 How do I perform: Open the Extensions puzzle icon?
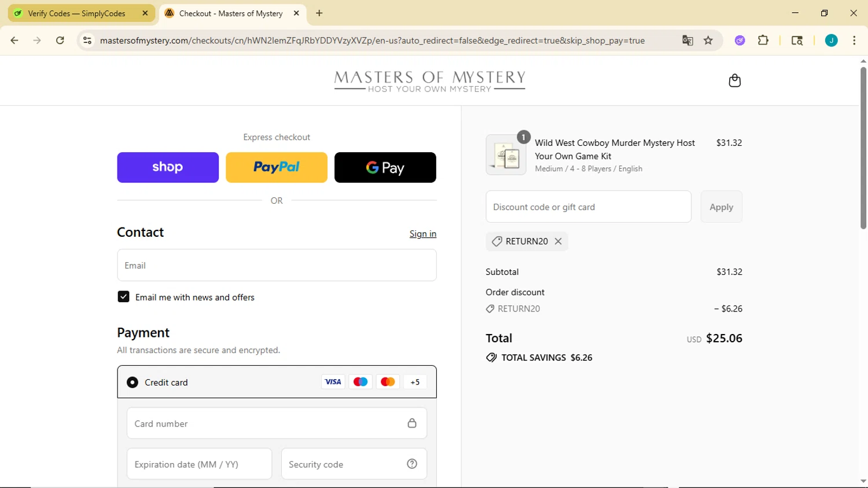(763, 41)
